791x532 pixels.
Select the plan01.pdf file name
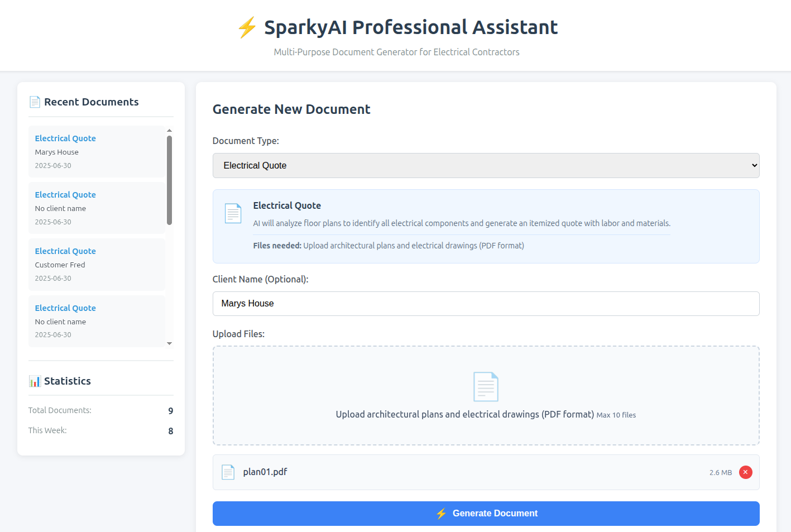[265, 472]
